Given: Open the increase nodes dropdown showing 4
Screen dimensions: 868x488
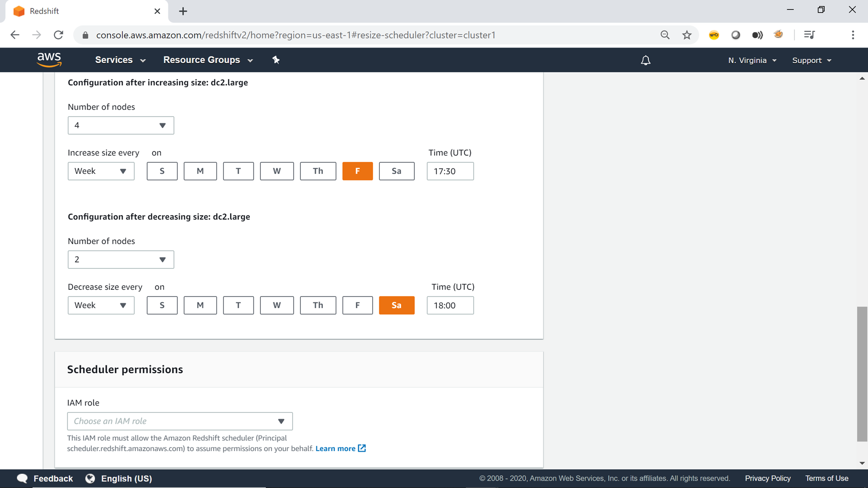Looking at the screenshot, I should click(x=121, y=125).
